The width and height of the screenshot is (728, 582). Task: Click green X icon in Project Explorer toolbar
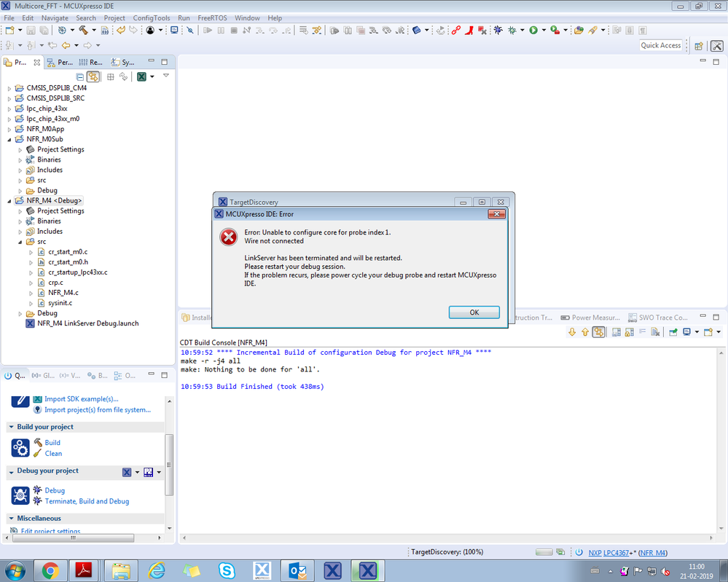(x=141, y=76)
